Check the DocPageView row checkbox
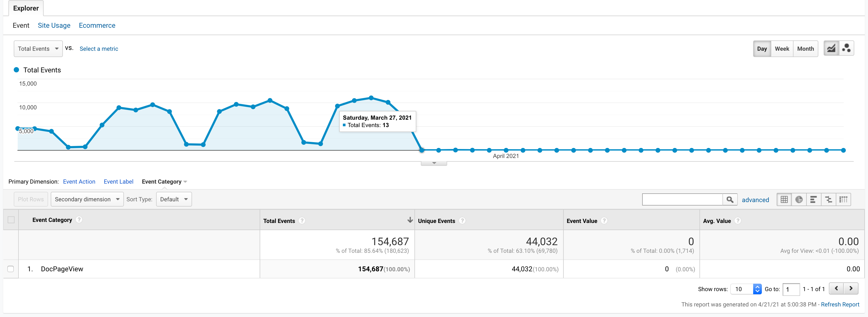 click(11, 269)
